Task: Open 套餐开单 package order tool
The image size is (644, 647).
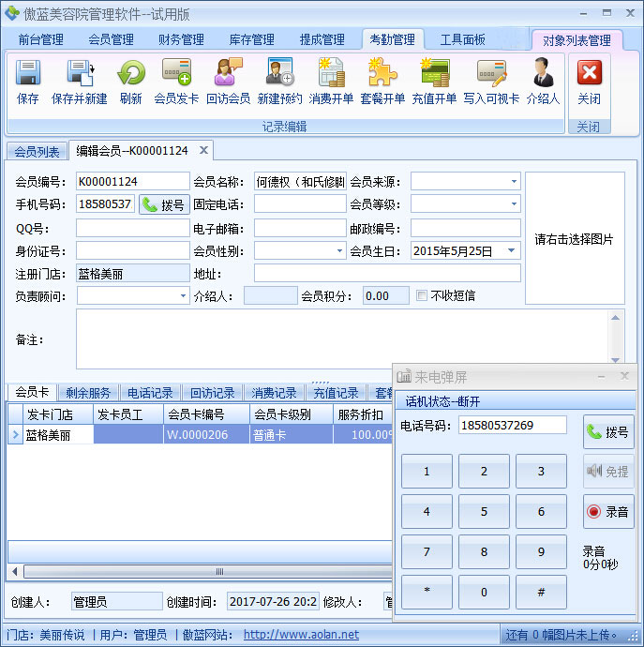Action: [382, 72]
